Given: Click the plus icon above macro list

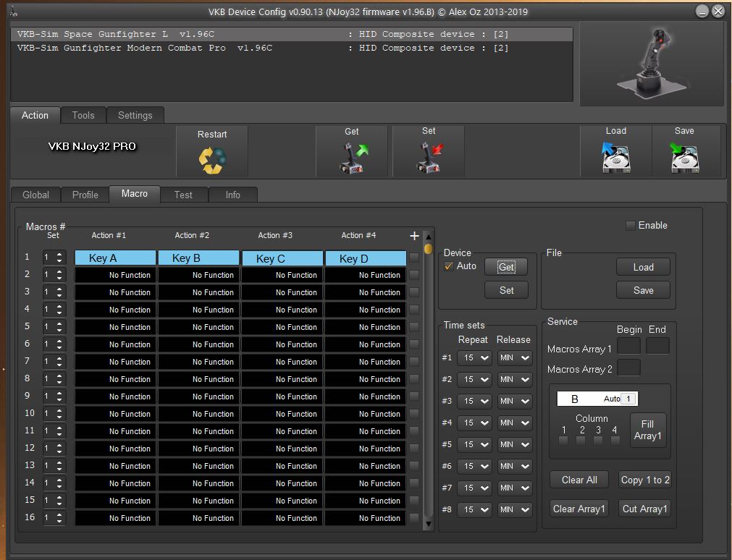Looking at the screenshot, I should [414, 236].
